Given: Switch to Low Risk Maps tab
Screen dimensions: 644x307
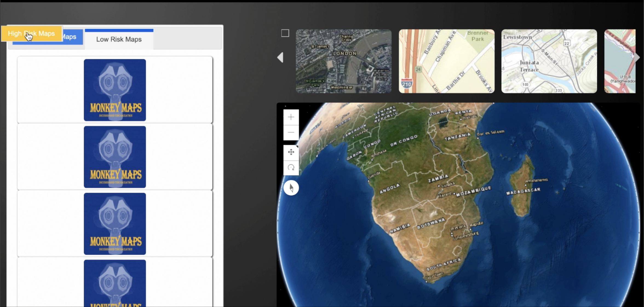Looking at the screenshot, I should click(119, 39).
